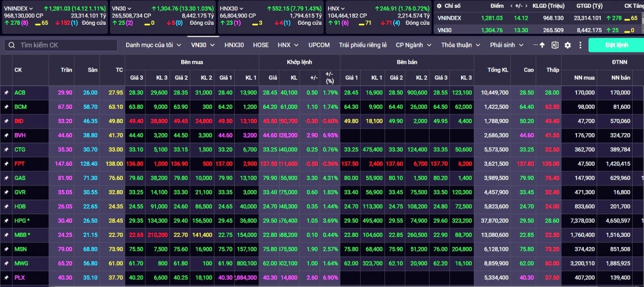Screen dimensions: 644x287
Task: Click the pin icon on the BID row
Action: point(6,121)
